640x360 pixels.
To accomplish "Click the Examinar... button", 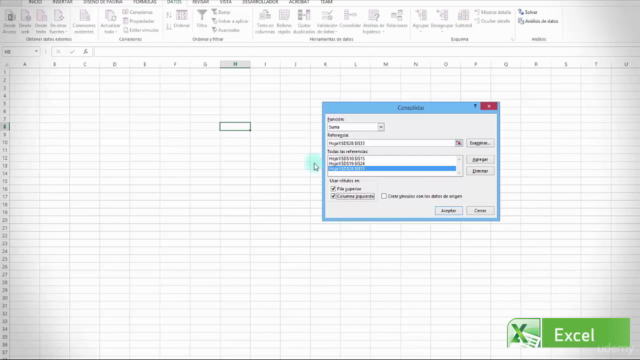I will (480, 143).
